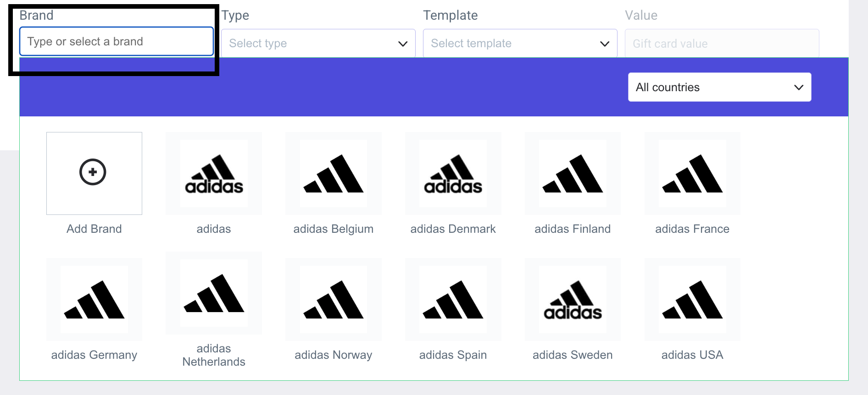868x395 pixels.
Task: Choose the adidas Norway logo
Action: click(x=334, y=300)
